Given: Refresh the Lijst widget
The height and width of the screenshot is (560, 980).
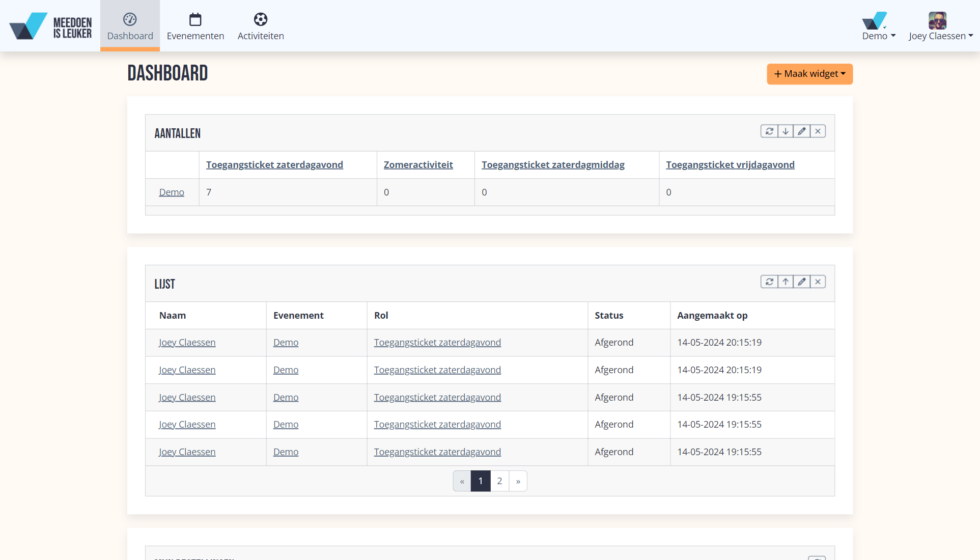Looking at the screenshot, I should 769,282.
